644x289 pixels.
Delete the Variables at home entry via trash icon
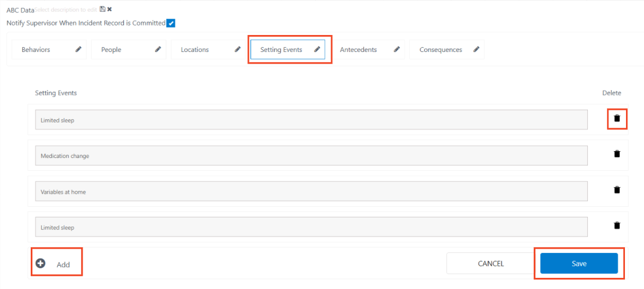coord(616,189)
